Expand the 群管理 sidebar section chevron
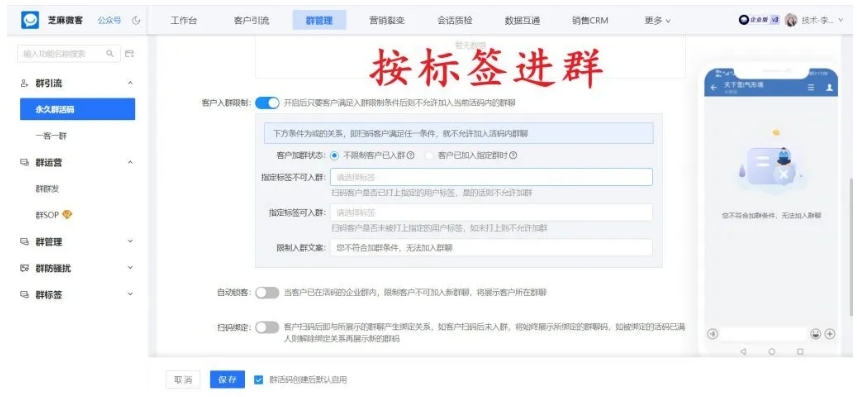 coord(130,241)
